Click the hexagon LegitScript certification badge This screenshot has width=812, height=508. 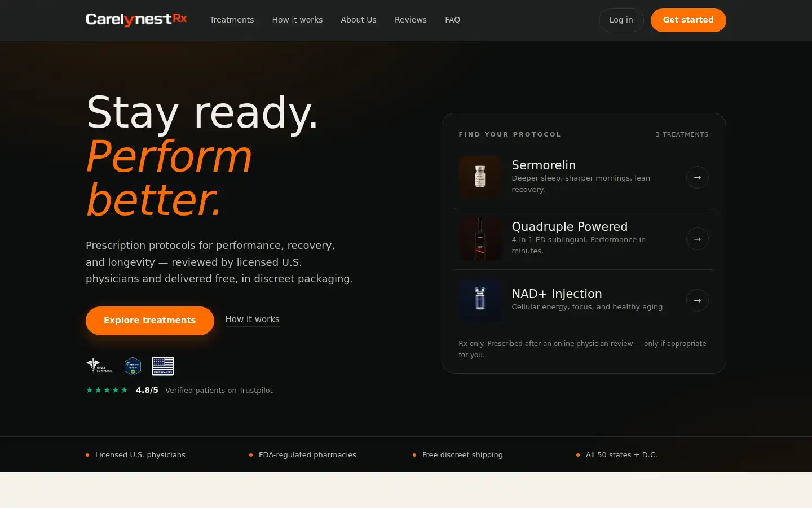[x=133, y=366]
